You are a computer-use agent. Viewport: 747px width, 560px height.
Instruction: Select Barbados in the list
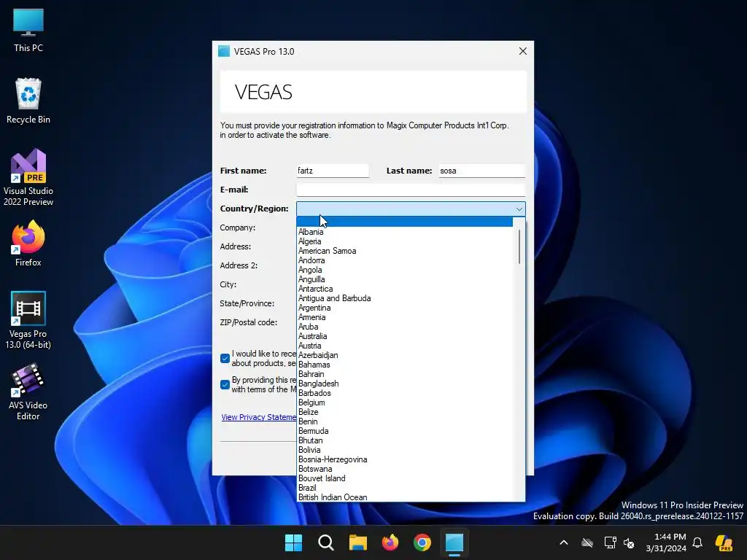[404, 393]
